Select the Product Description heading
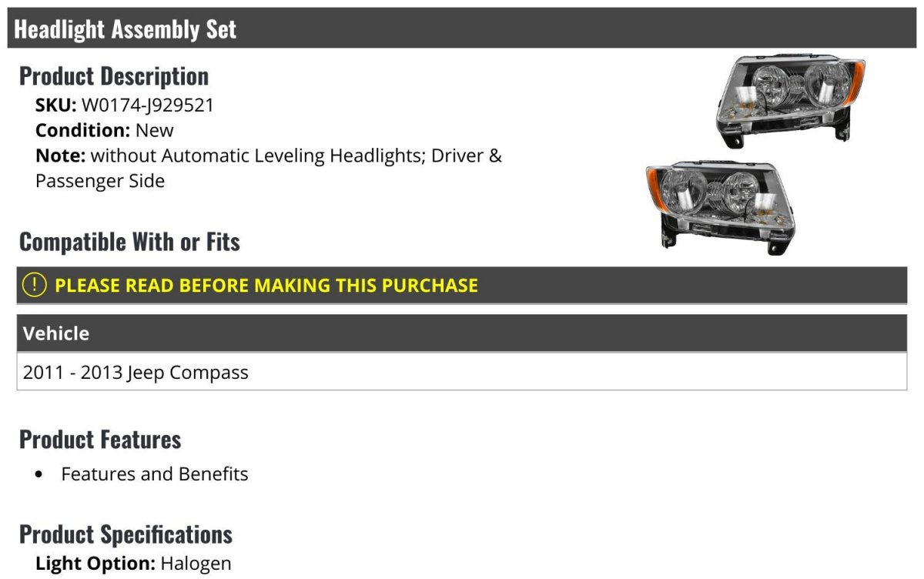The height and width of the screenshot is (579, 924). point(114,76)
